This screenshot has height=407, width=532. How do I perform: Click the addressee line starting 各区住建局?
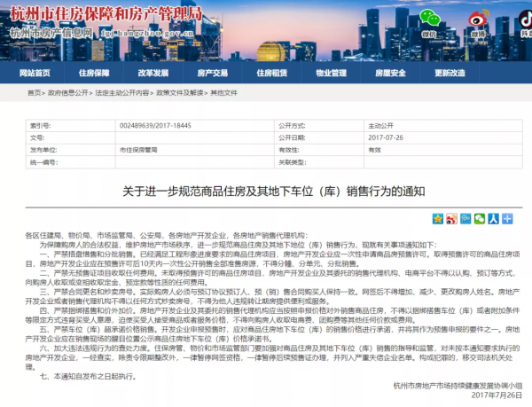click(x=167, y=235)
